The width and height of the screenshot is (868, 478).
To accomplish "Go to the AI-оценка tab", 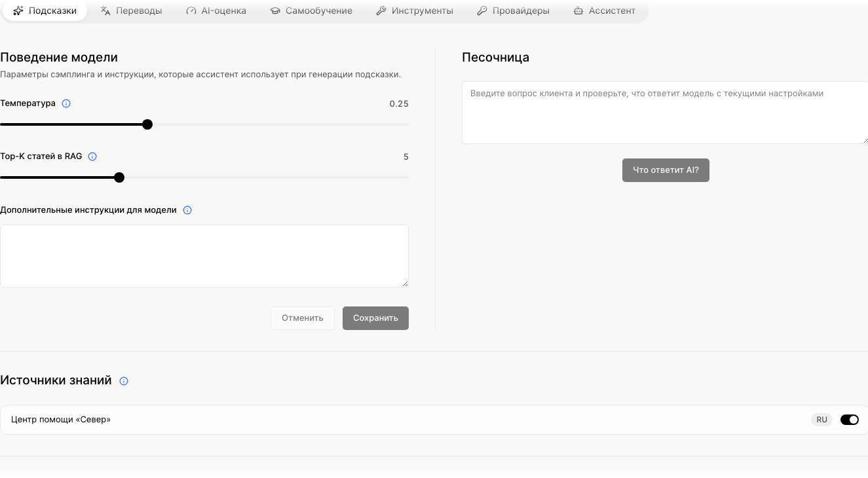I will pyautogui.click(x=216, y=11).
